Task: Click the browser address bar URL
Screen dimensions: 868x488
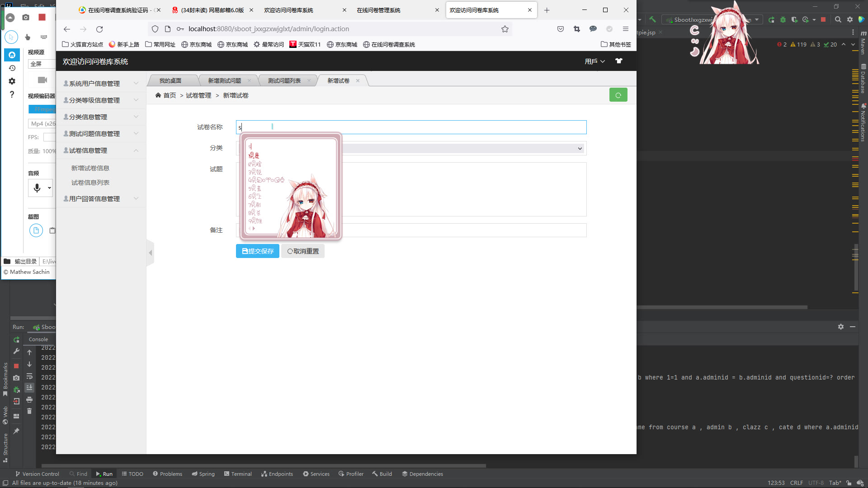Action: pyautogui.click(x=269, y=29)
